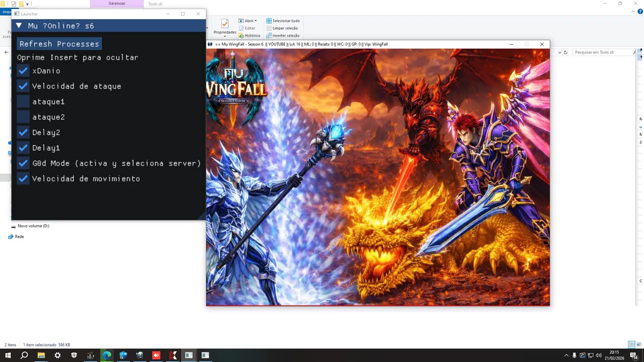Viewport: 644px width, 362px height.
Task: Expand the Propriedades dropdown arrow
Action: 225,37
